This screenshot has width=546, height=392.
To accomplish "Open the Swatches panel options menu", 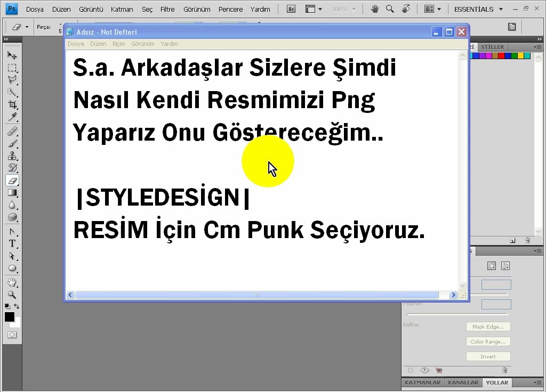I will click(x=537, y=47).
